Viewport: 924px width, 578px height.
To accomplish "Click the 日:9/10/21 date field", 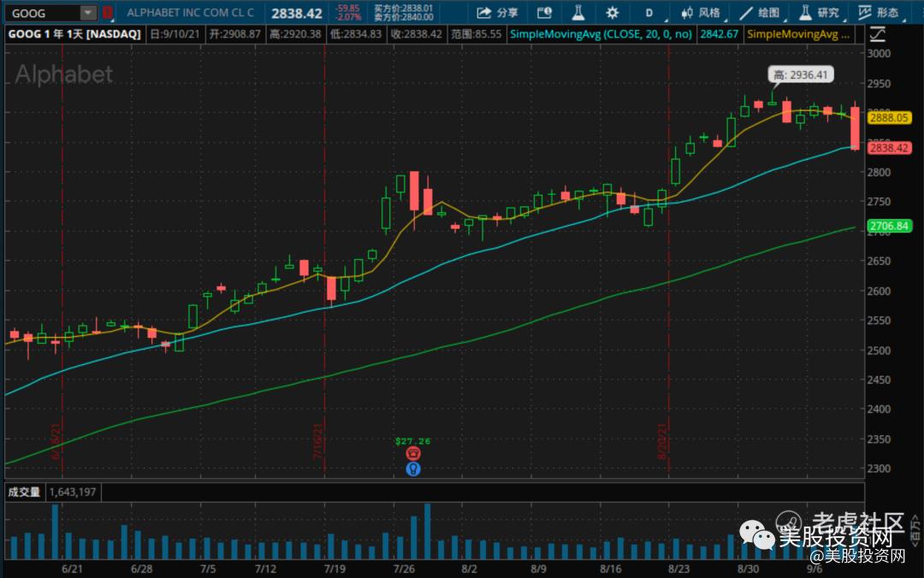I will pyautogui.click(x=175, y=34).
